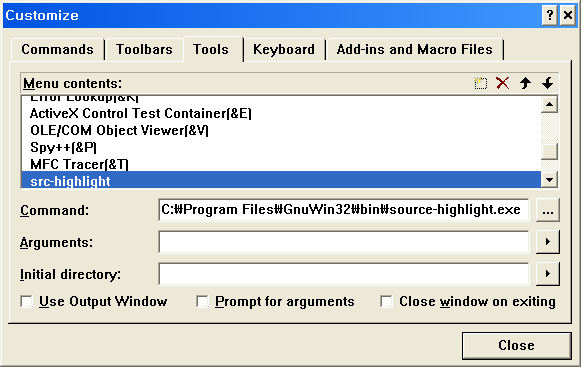Click scrollbar up arrow in menu list
581x367 pixels.
[550, 105]
